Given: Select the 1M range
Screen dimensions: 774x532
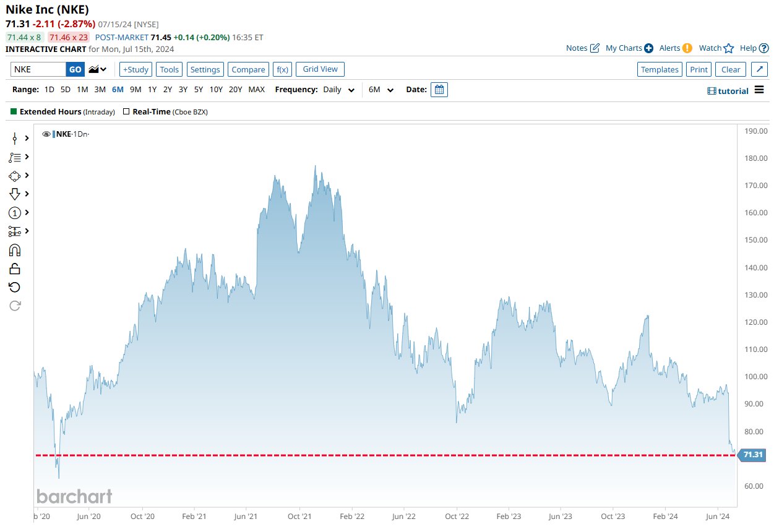Looking at the screenshot, I should (82, 90).
